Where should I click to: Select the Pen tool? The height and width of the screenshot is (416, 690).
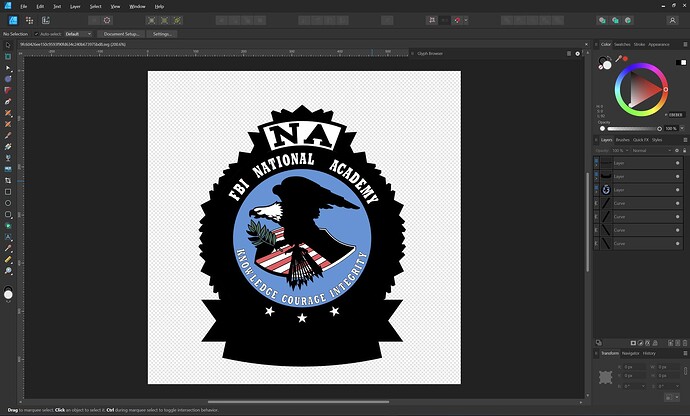[8, 102]
